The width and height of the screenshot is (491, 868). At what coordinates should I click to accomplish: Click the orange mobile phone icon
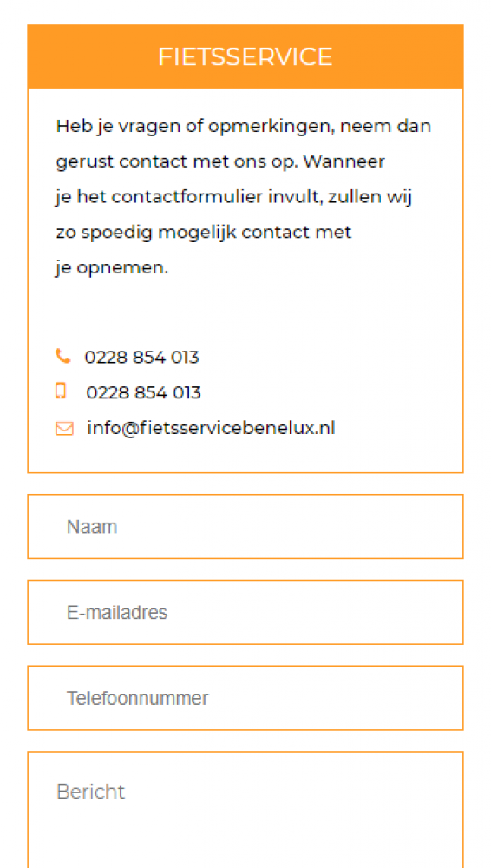(61, 391)
